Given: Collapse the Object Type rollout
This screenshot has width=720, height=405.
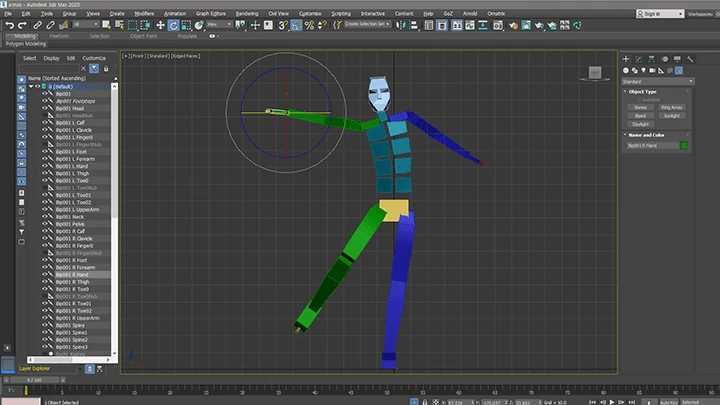Looking at the screenshot, I should pyautogui.click(x=642, y=91).
